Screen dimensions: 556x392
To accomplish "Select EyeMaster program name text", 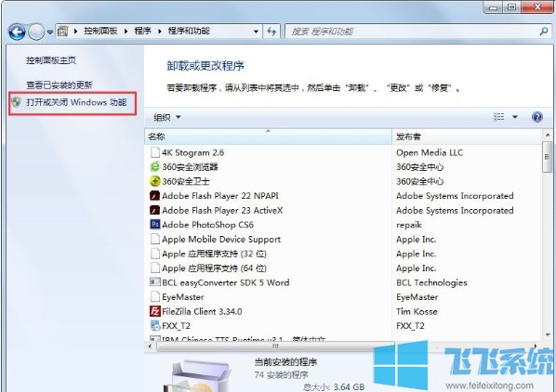I will 183,296.
